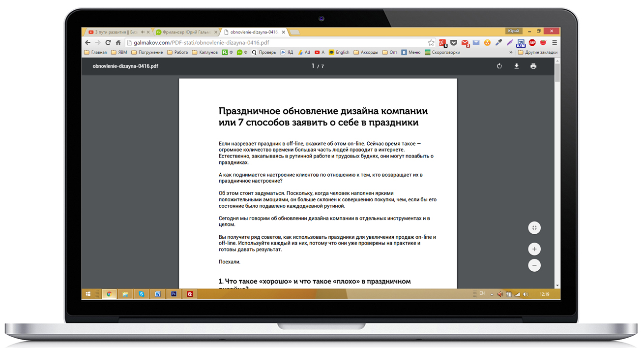
Task: Open the «Каплунов» bookmark folder
Action: point(205,52)
